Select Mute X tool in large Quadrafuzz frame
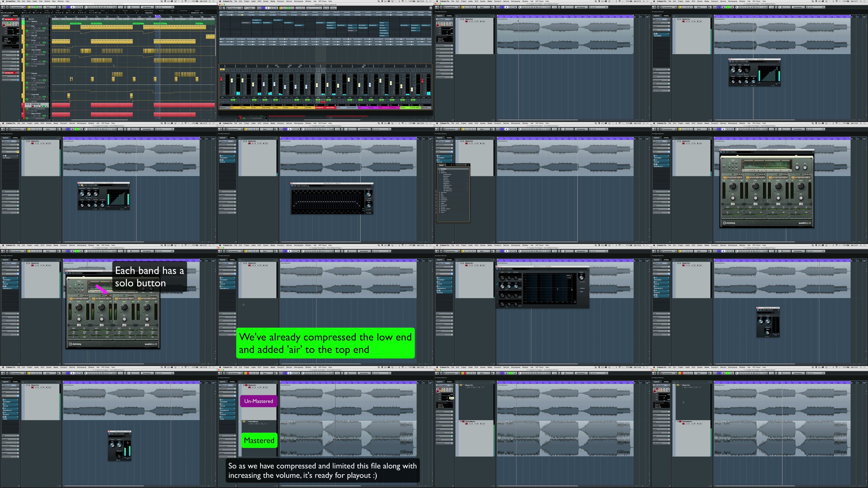 (x=752, y=129)
